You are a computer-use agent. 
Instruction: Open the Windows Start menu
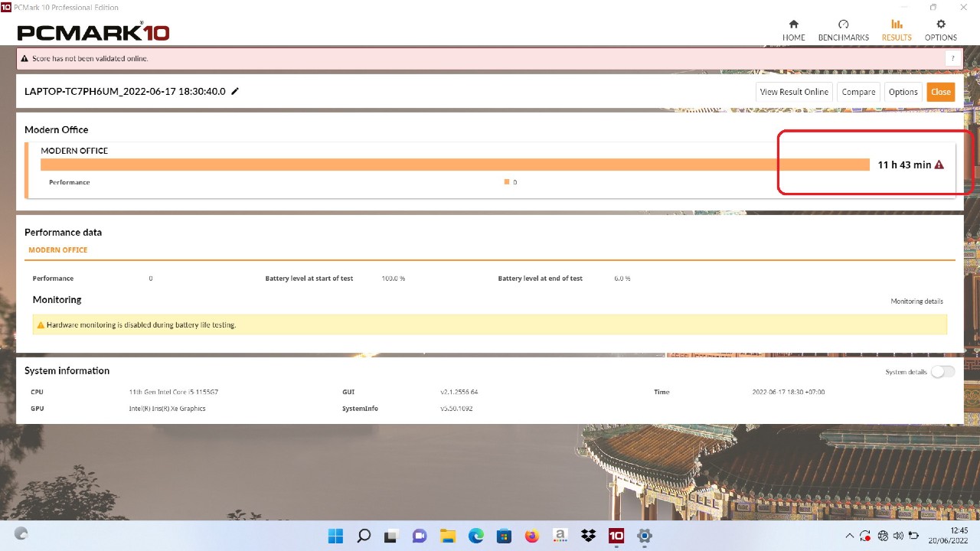pos(335,536)
